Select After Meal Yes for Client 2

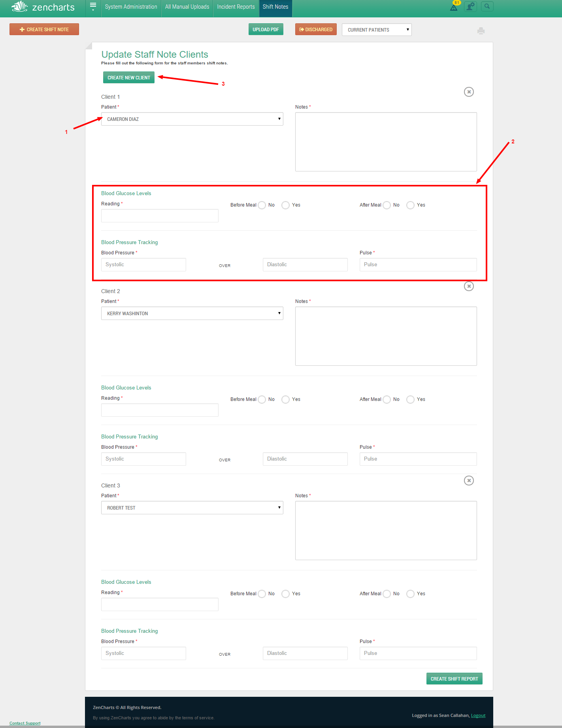[x=411, y=399]
